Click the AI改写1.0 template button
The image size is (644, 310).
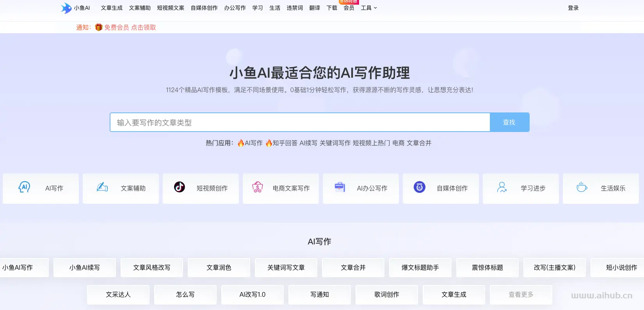click(x=253, y=294)
